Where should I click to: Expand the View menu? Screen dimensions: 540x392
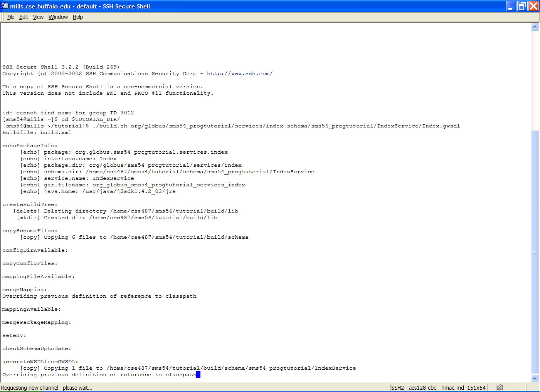click(38, 17)
